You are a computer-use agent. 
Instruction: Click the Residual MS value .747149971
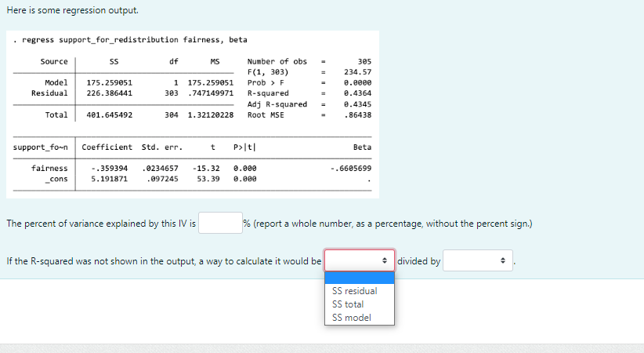(211, 93)
